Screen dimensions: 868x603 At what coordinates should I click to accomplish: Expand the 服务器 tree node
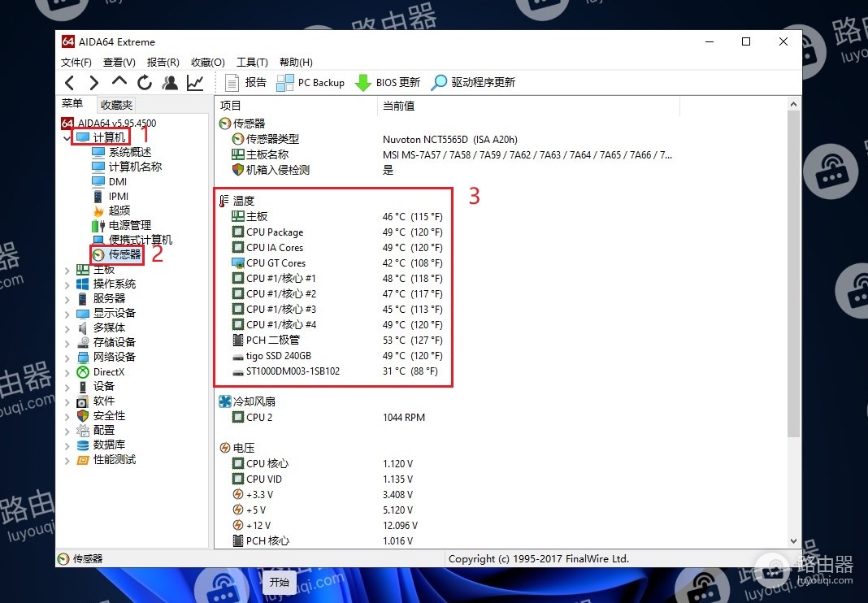[x=67, y=300]
